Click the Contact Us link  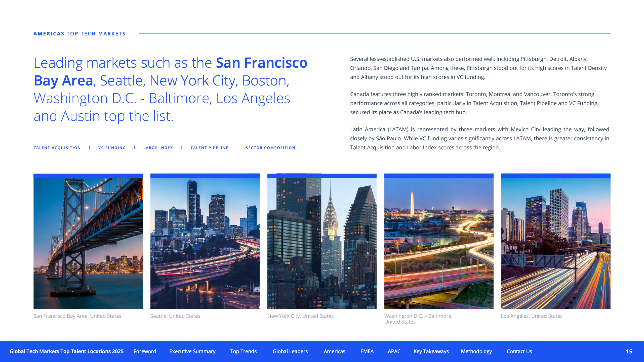[519, 351]
